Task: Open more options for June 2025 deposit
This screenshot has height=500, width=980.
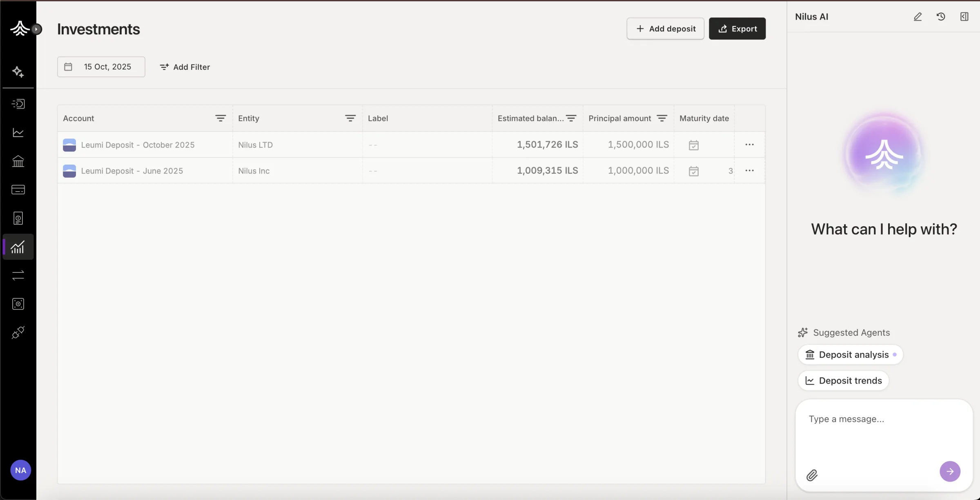Action: [749, 171]
